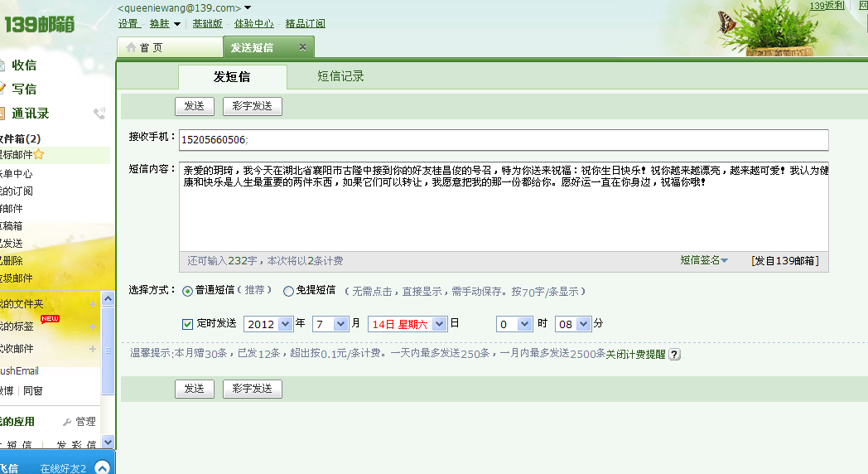The height and width of the screenshot is (474, 868).
Task: Open 我的文件夹 in sidebar
Action: 22,304
